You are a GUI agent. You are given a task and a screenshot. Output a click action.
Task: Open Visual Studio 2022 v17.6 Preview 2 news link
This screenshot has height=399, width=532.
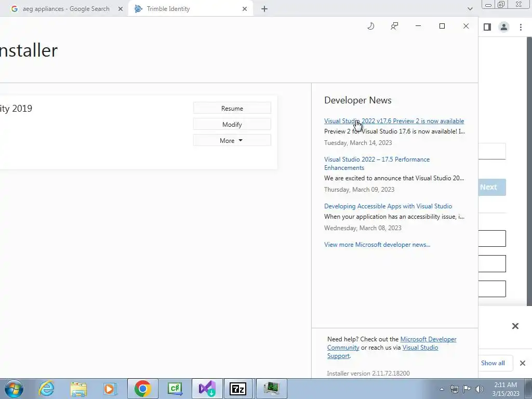pos(394,121)
